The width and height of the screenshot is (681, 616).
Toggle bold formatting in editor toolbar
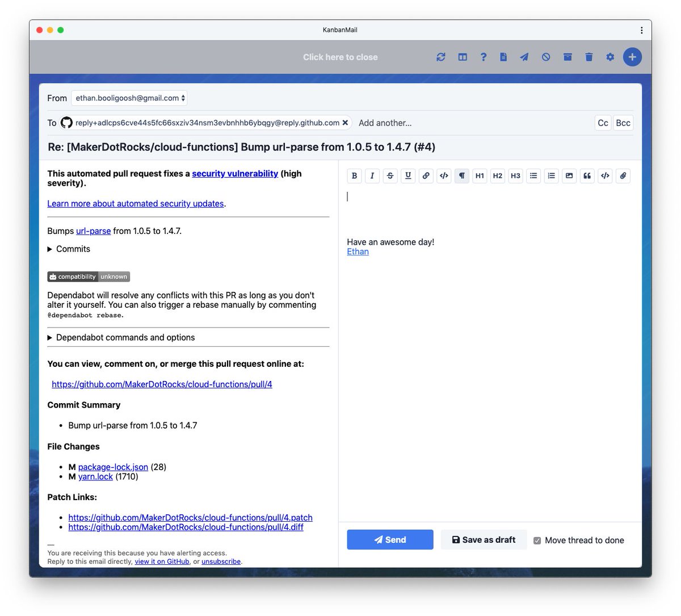pos(354,176)
